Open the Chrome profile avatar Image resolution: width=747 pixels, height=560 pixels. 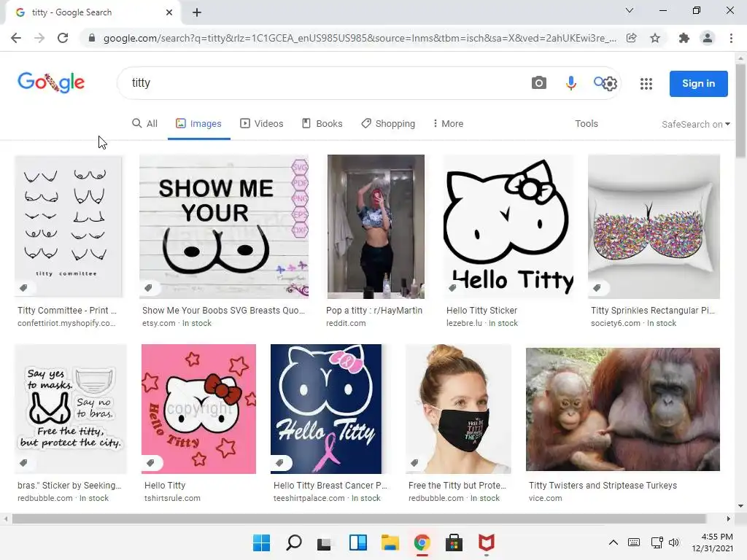(708, 38)
